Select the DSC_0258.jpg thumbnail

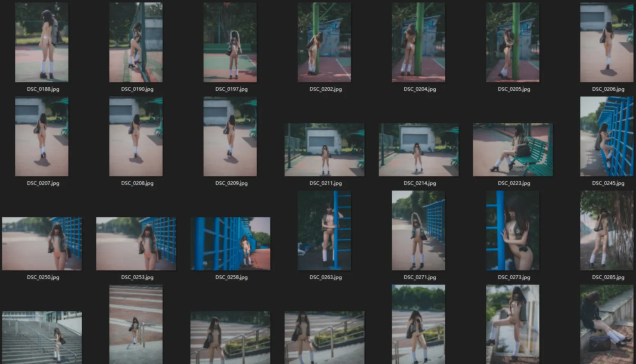tap(230, 244)
